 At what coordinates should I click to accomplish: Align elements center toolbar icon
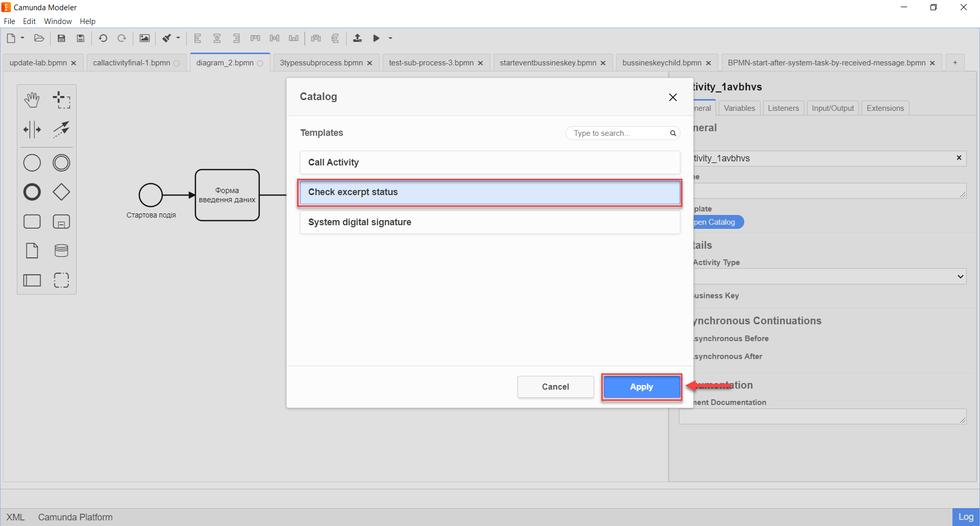217,38
